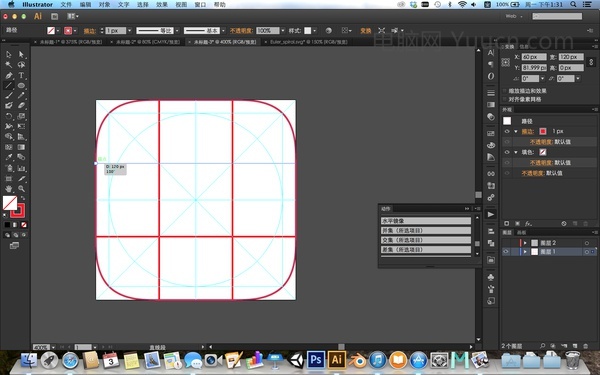This screenshot has height=375, width=600.
Task: Select the Eyedropper tool
Action: [8, 157]
